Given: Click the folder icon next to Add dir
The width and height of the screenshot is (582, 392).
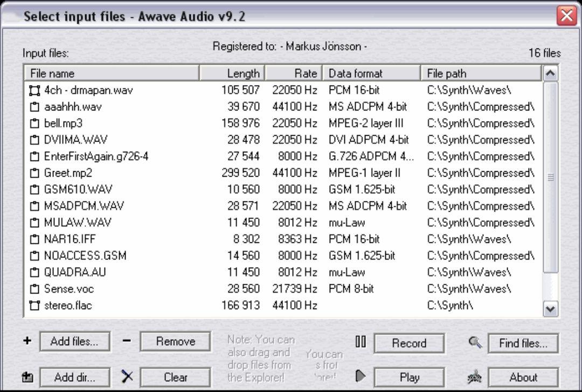Looking at the screenshot, I should tap(27, 377).
